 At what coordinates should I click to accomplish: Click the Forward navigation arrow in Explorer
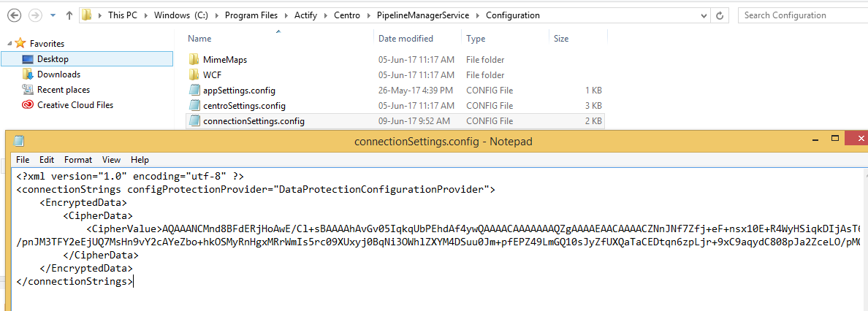(34, 15)
